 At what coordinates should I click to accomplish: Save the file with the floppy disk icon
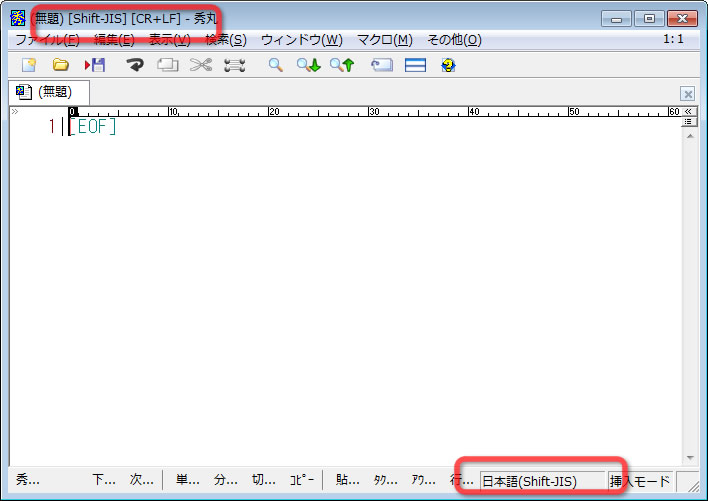95,65
